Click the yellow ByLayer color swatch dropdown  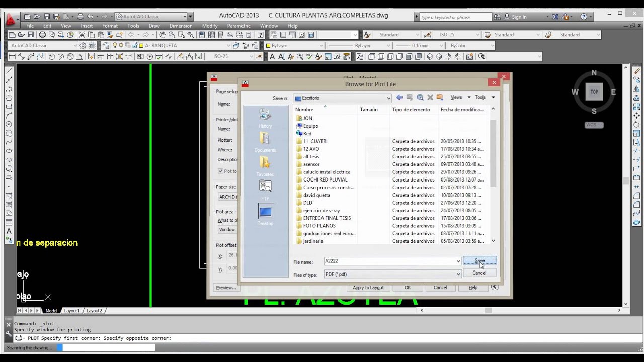(x=294, y=45)
